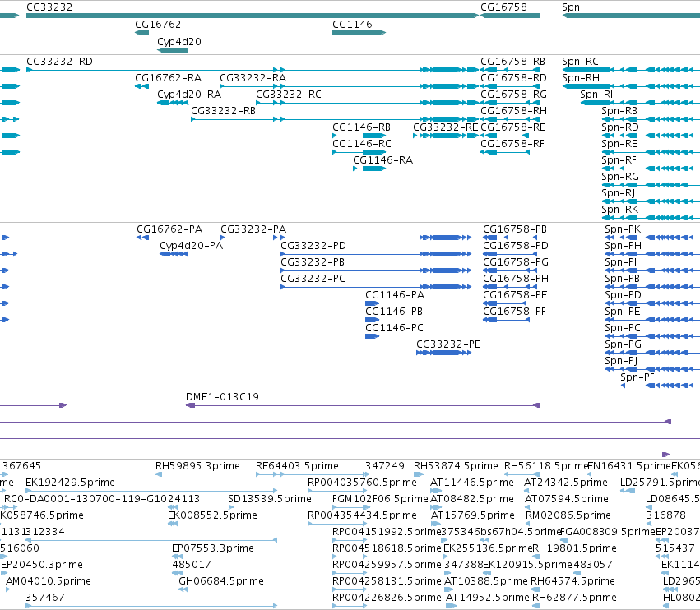Click protein CG33232-PD label
Image resolution: width=700 pixels, height=610 pixels.
click(x=313, y=246)
